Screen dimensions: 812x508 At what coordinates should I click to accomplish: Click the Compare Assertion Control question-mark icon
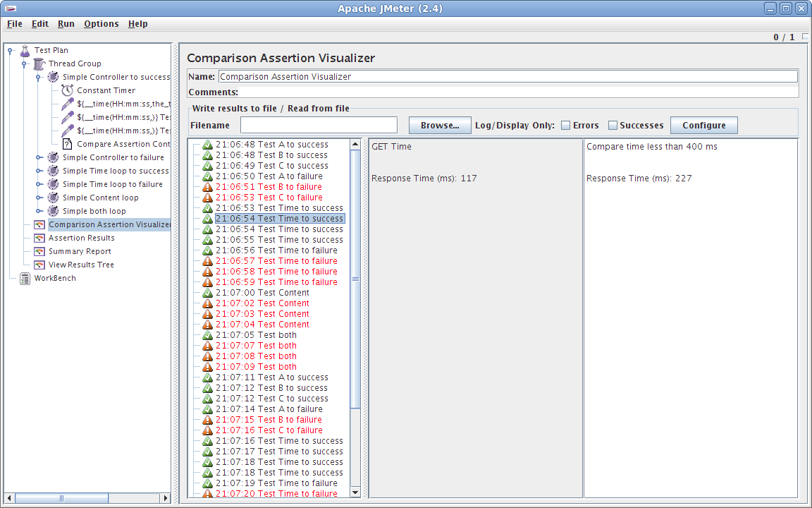[x=68, y=144]
